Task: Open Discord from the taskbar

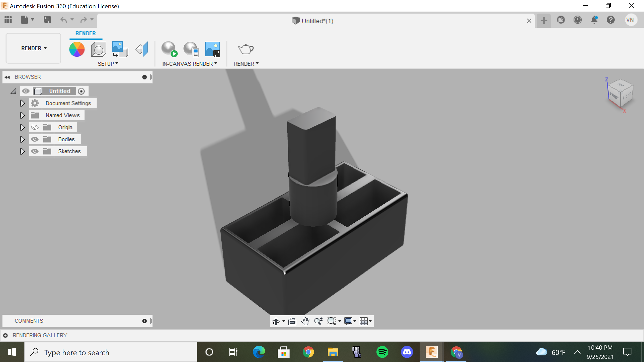Action: pos(407,352)
